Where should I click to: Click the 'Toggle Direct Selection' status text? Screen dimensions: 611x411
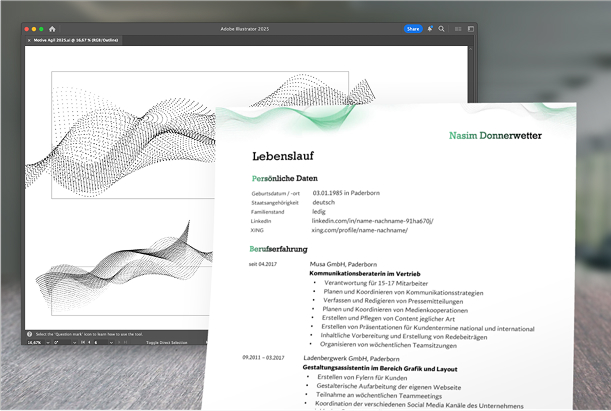[x=166, y=342]
